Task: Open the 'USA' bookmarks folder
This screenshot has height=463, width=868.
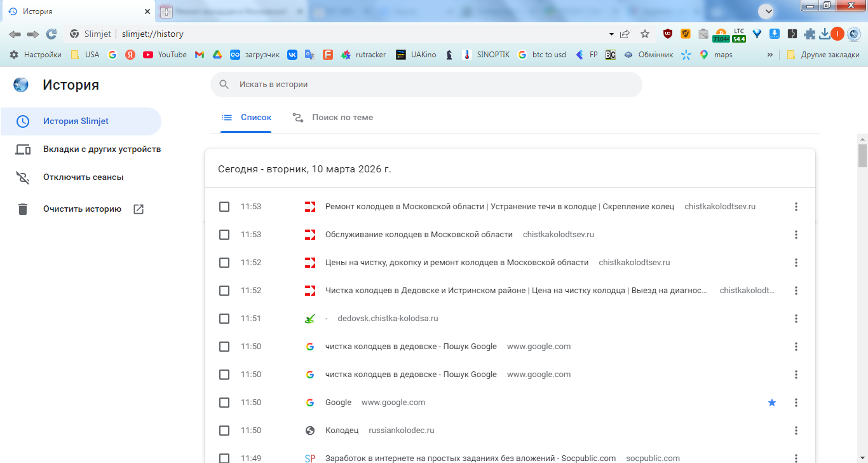Action: [85, 55]
